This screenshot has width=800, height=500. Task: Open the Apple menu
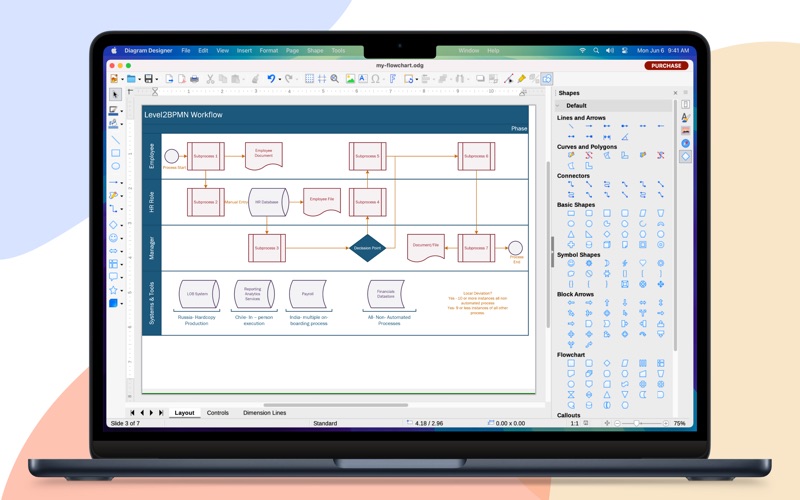114,51
